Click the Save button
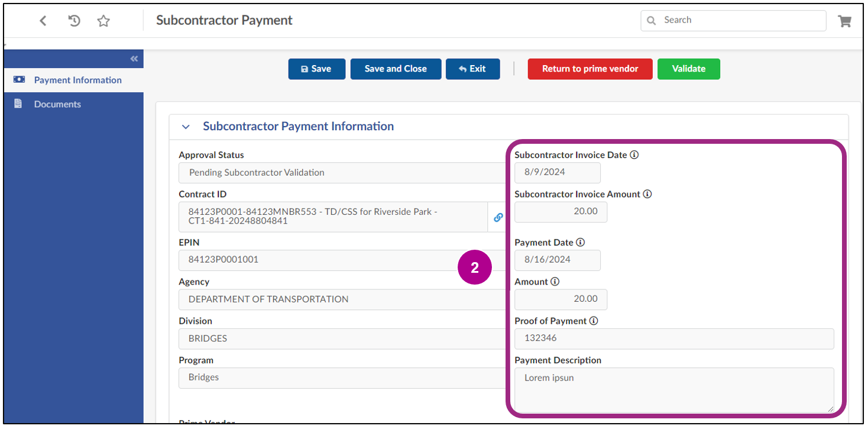 [316, 69]
